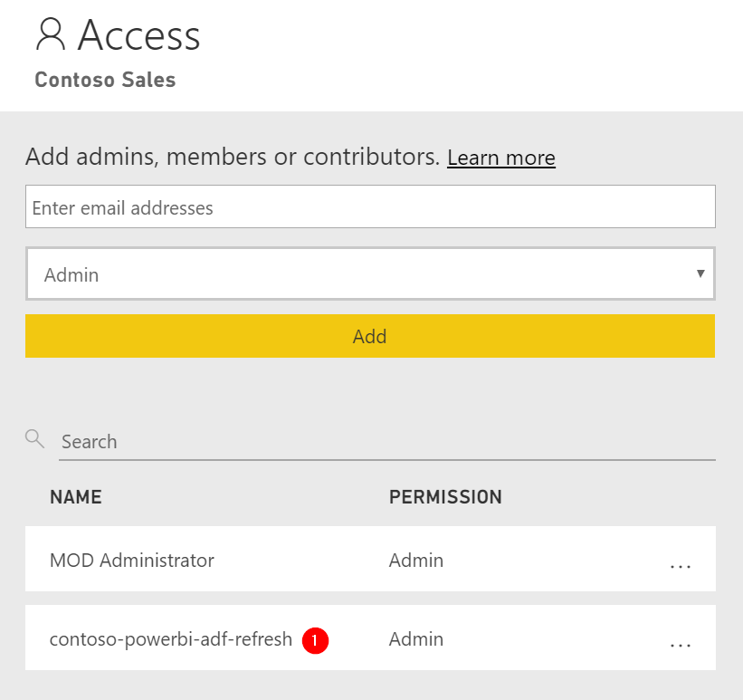This screenshot has width=743, height=700.
Task: Open the Admin permission combo box
Action: tap(370, 273)
